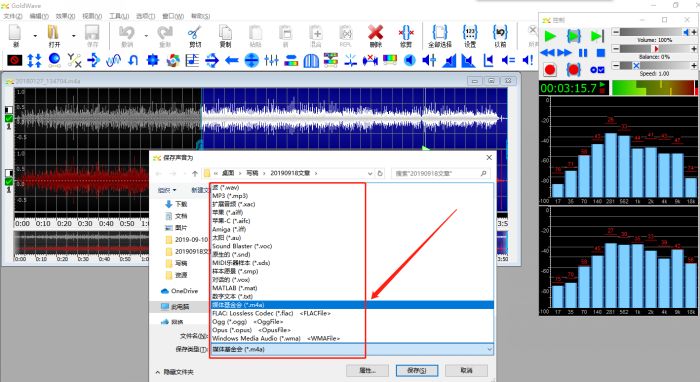Viewport: 700px width, 382px height.
Task: Open the 文件 (File) menu
Action: (12, 16)
